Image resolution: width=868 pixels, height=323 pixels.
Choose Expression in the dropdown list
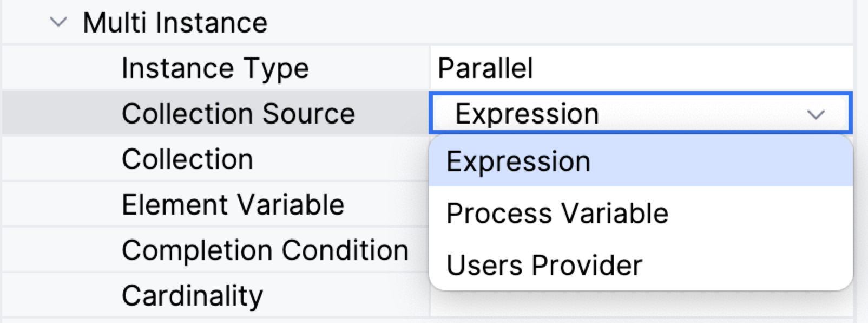(518, 162)
